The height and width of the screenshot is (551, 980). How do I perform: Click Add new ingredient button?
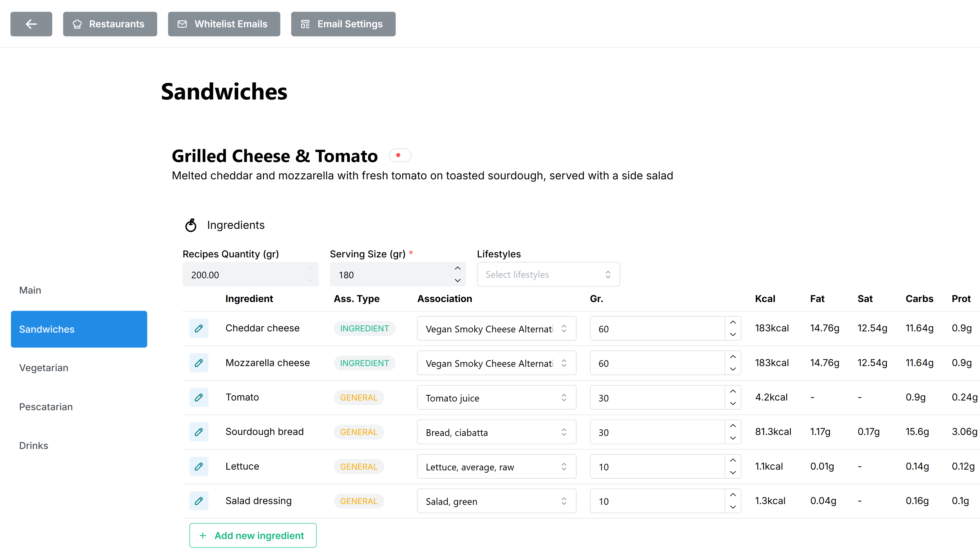tap(253, 535)
